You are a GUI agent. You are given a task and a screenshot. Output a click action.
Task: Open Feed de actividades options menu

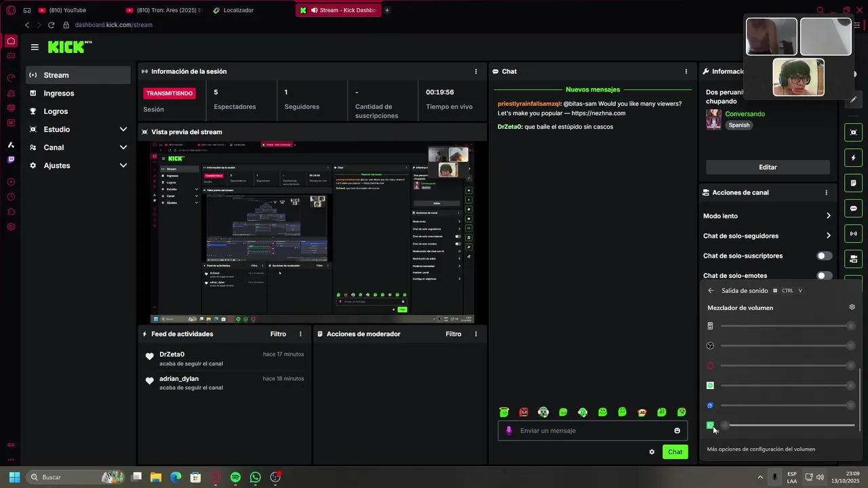point(300,334)
